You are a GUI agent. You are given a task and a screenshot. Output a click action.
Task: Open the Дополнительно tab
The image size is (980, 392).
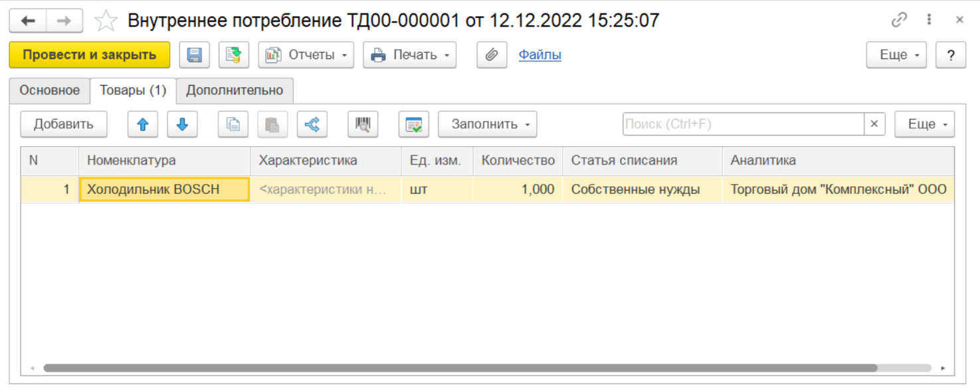tap(235, 90)
